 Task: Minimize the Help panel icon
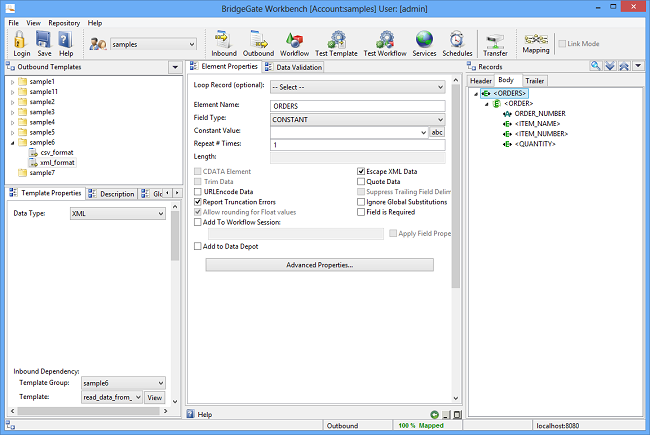point(446,414)
